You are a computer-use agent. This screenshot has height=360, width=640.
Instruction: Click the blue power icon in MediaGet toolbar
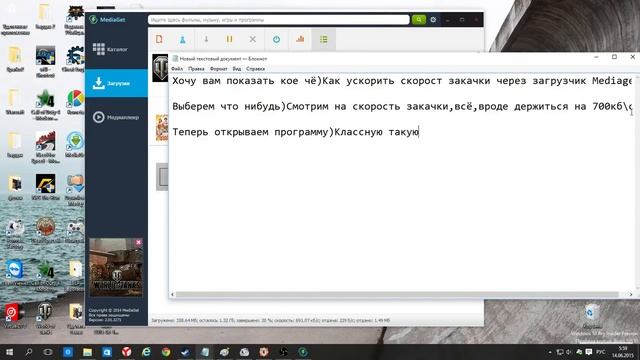276,39
